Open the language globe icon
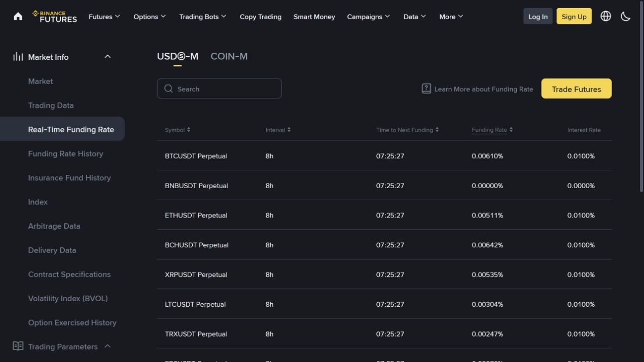 [605, 16]
